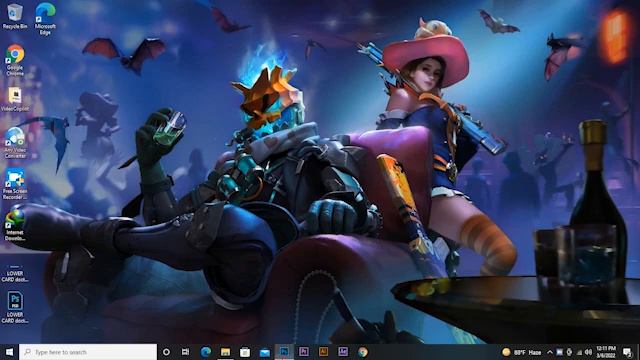Select the Any Video Converter shortcut
Viewport: 640px width, 360px height.
15,143
